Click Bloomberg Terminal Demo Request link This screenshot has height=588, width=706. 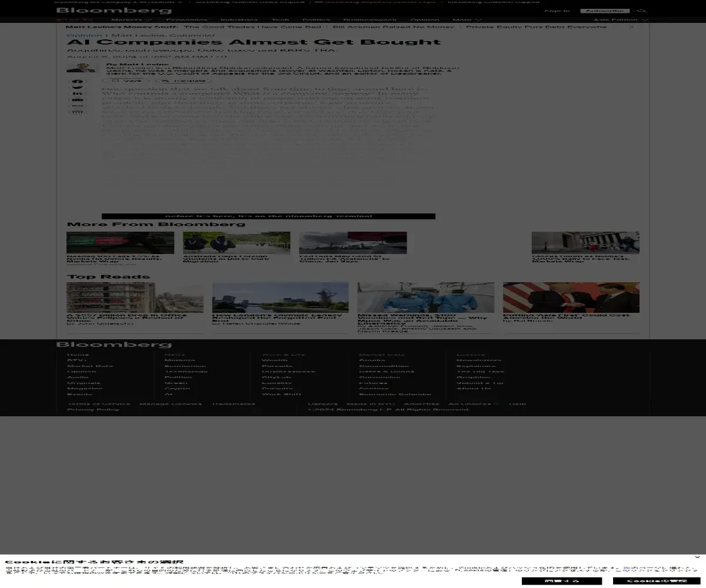[250, 2]
